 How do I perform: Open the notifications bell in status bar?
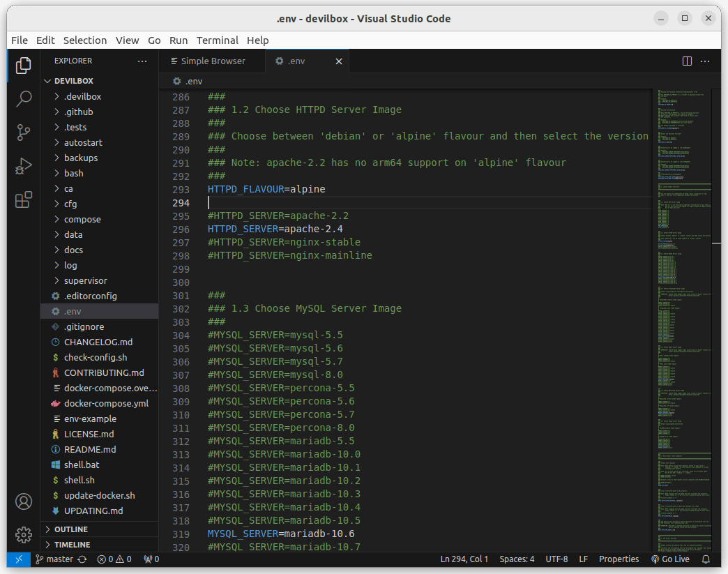click(x=706, y=559)
